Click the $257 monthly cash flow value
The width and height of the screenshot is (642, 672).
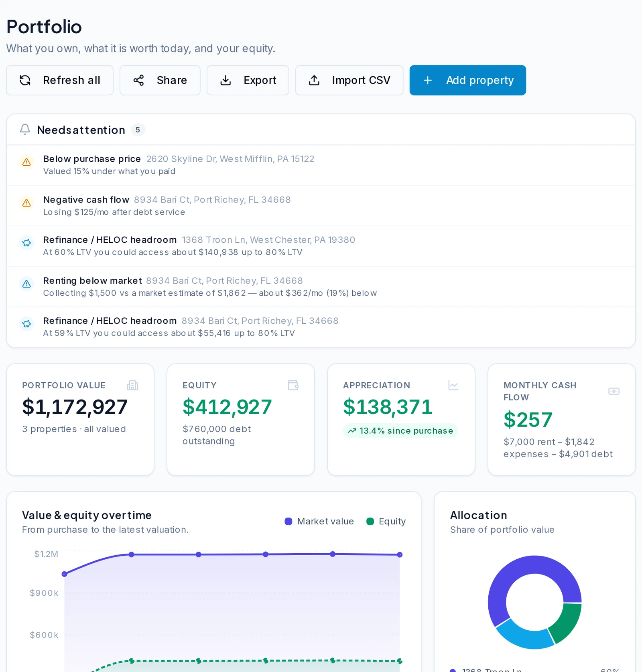tap(528, 420)
